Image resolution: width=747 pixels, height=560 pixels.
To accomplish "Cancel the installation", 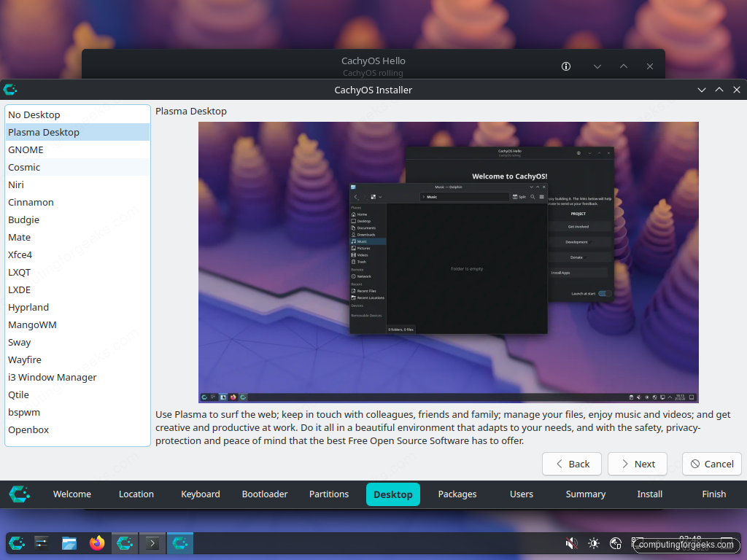I will point(712,464).
